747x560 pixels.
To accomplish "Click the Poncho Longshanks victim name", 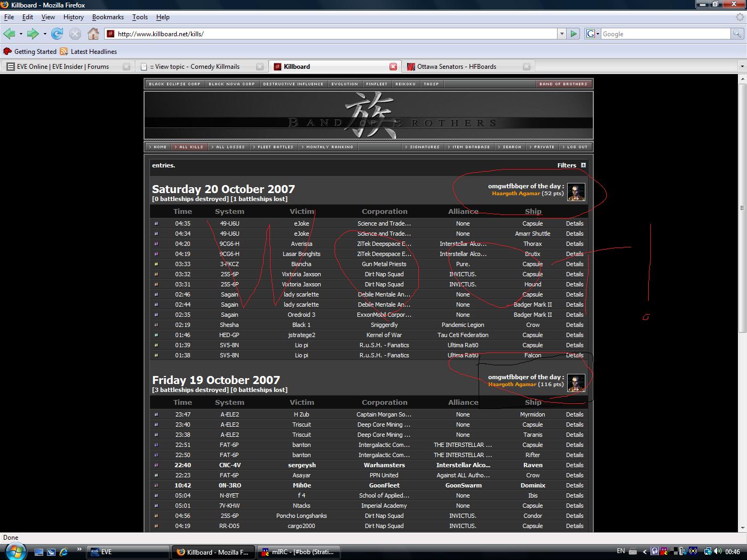I will coord(301,516).
